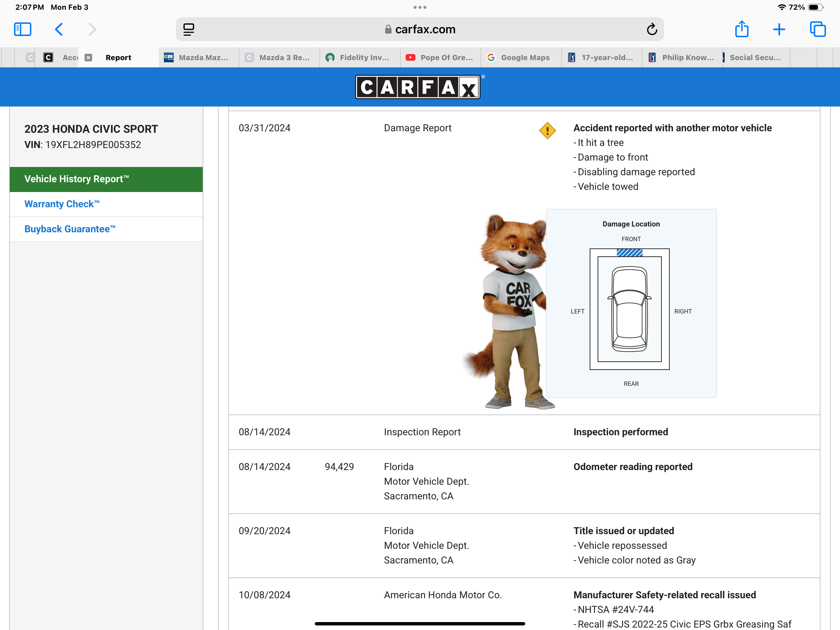Open the Mazda 3 Re... tab
The height and width of the screenshot is (630, 840).
coord(280,57)
